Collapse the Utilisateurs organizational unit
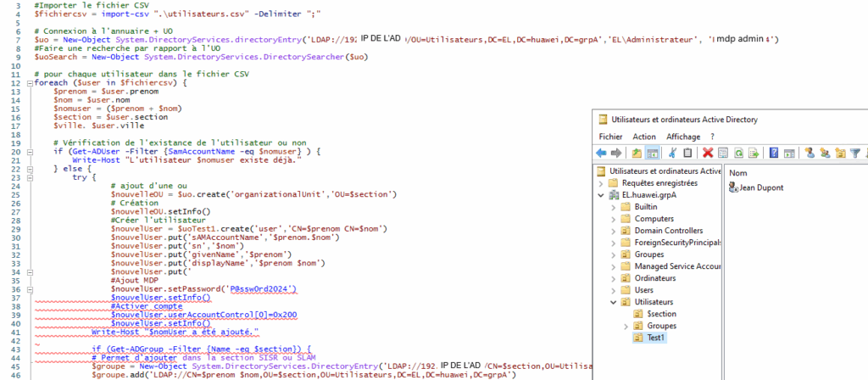This screenshot has width=868, height=380. [x=614, y=301]
